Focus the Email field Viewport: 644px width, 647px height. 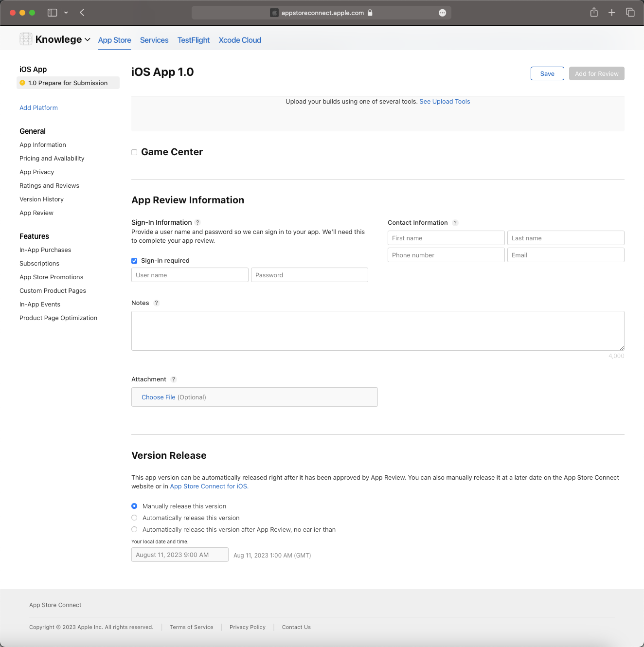[x=566, y=255]
